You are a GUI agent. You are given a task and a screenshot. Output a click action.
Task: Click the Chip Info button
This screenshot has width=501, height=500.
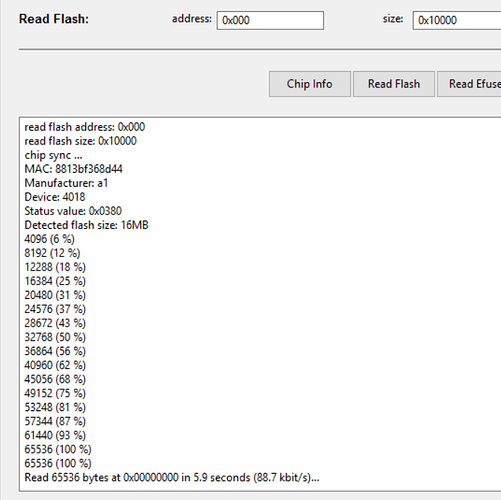click(310, 84)
